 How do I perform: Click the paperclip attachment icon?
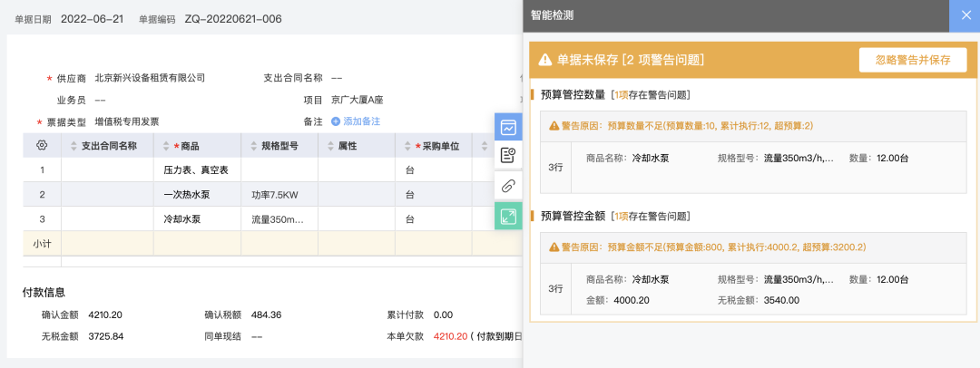[x=508, y=186]
